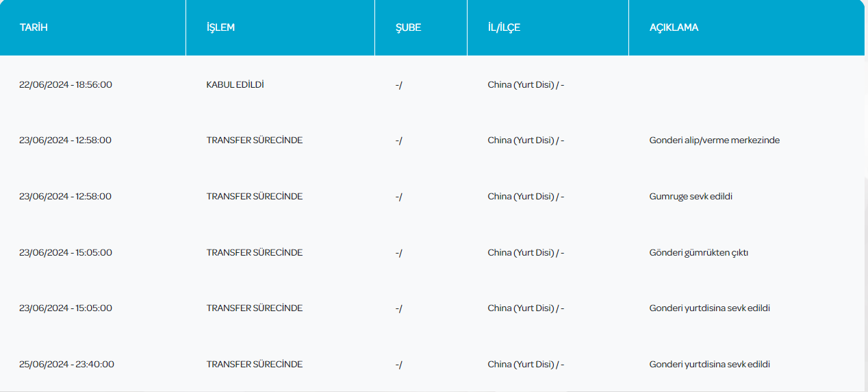Click the 25/06/2024 - 23:40:00 date cell
The image size is (868, 392).
tap(66, 365)
